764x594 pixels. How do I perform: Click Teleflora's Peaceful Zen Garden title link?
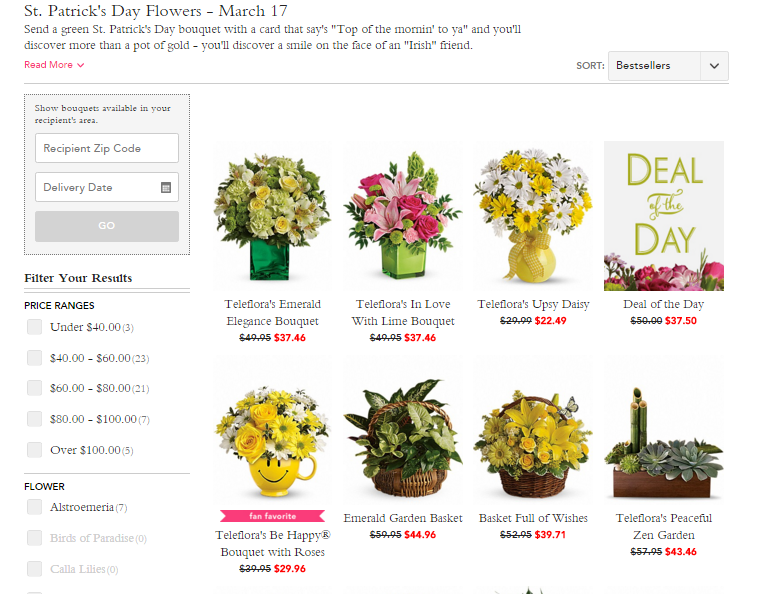[664, 526]
